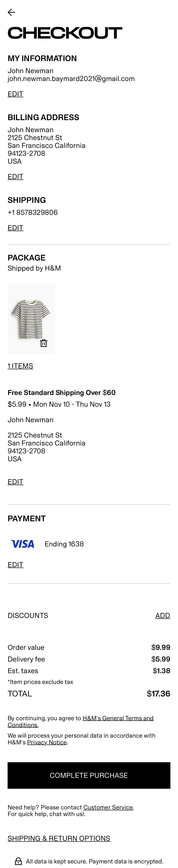Edit the billing address
The height and width of the screenshot is (868, 178).
coord(16,177)
